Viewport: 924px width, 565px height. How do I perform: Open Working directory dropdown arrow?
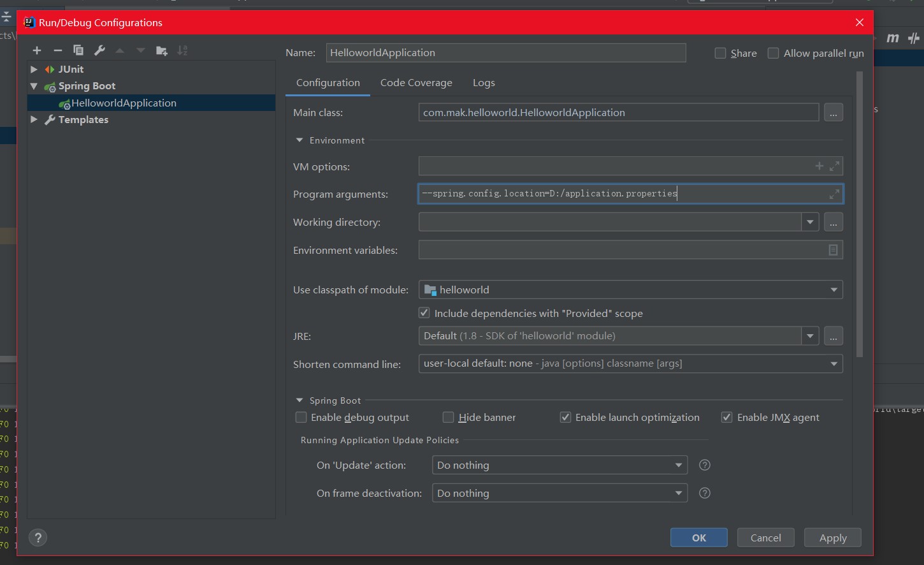click(810, 222)
